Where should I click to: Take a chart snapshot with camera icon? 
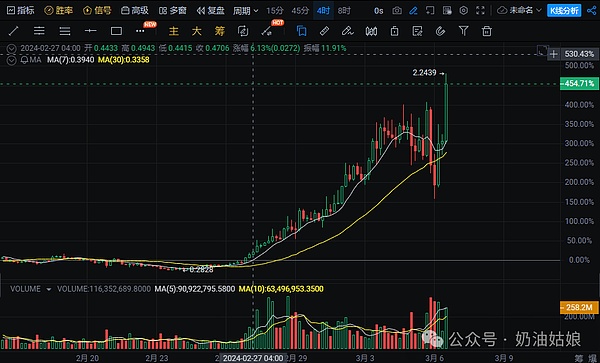(x=397, y=11)
